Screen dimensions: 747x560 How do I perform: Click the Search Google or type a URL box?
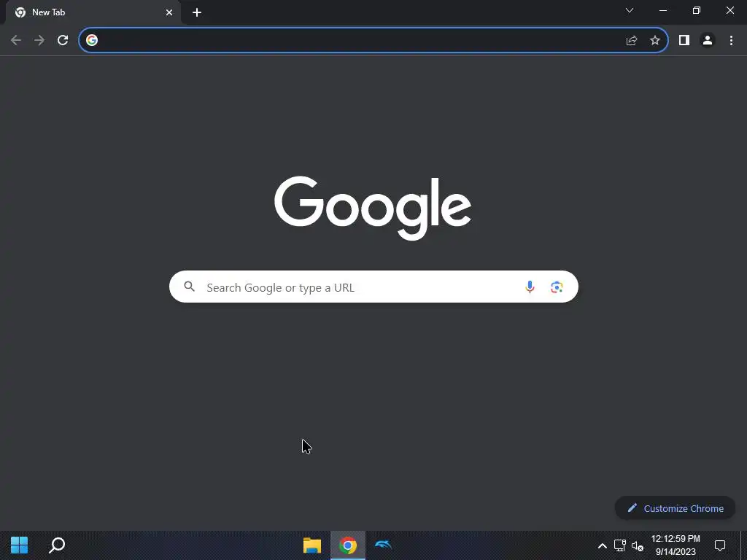373,287
